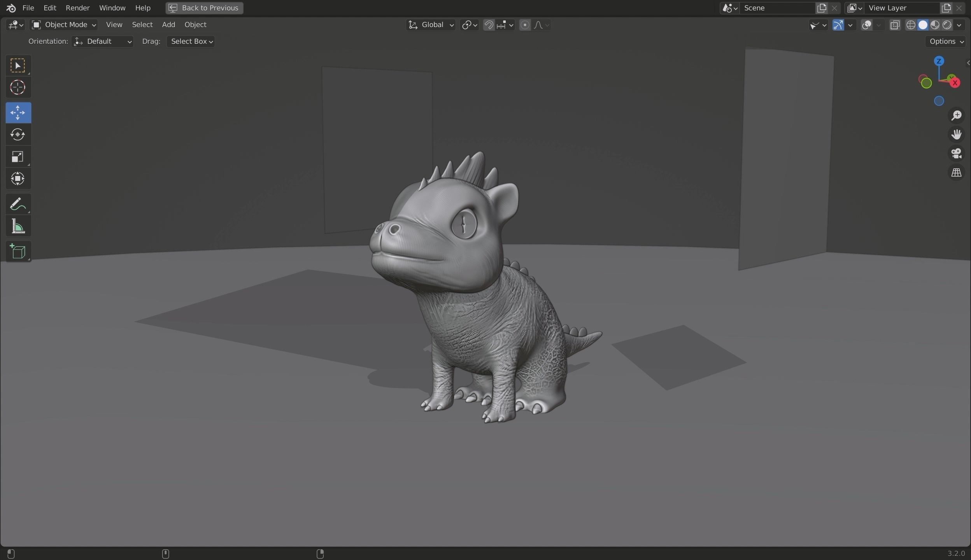The image size is (971, 560).
Task: Click the negative Z axis gizmo ball
Action: [939, 101]
